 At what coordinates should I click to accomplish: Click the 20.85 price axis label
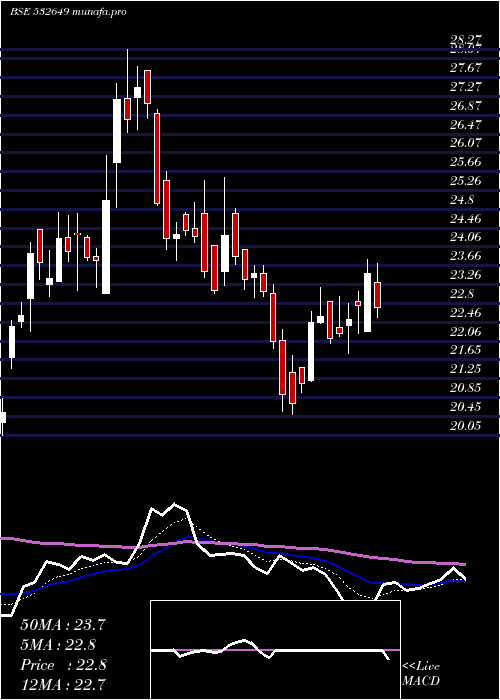(x=466, y=388)
